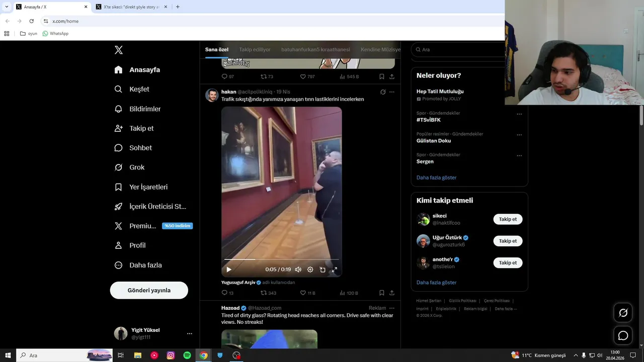Open İçerik Üreticisi Stüdyosu

point(150,207)
